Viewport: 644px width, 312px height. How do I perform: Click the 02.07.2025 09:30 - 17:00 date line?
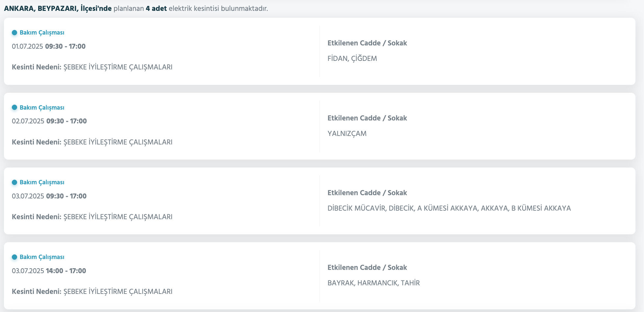point(49,121)
